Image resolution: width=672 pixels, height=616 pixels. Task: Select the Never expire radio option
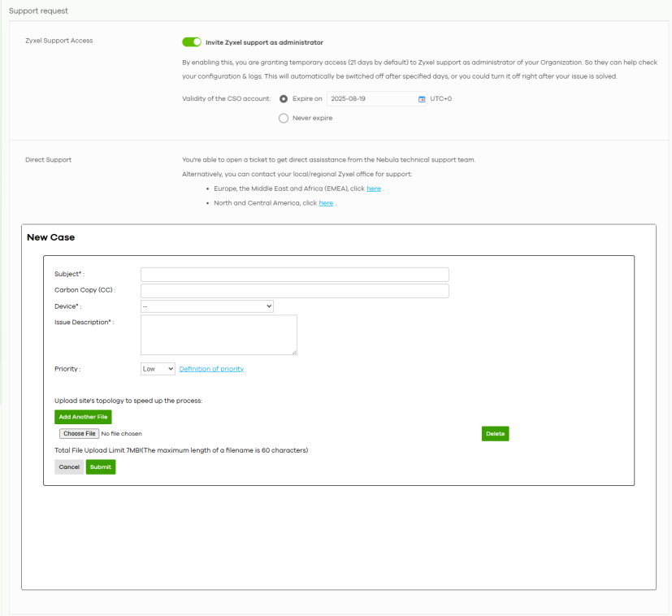(284, 118)
